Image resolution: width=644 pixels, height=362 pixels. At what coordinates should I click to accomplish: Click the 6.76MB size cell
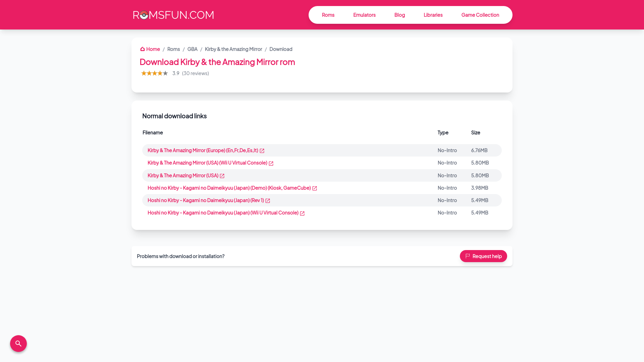coord(479,150)
